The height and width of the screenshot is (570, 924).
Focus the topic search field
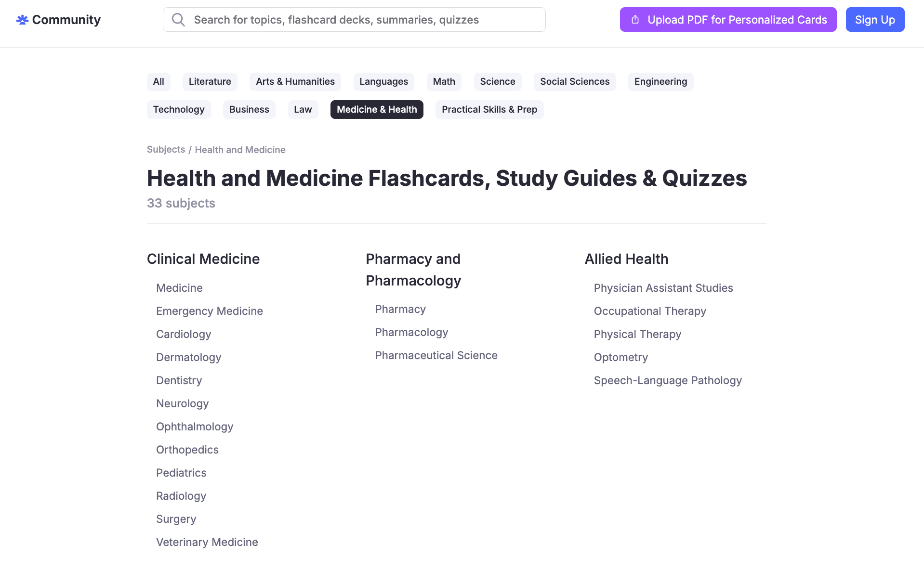pyautogui.click(x=354, y=20)
